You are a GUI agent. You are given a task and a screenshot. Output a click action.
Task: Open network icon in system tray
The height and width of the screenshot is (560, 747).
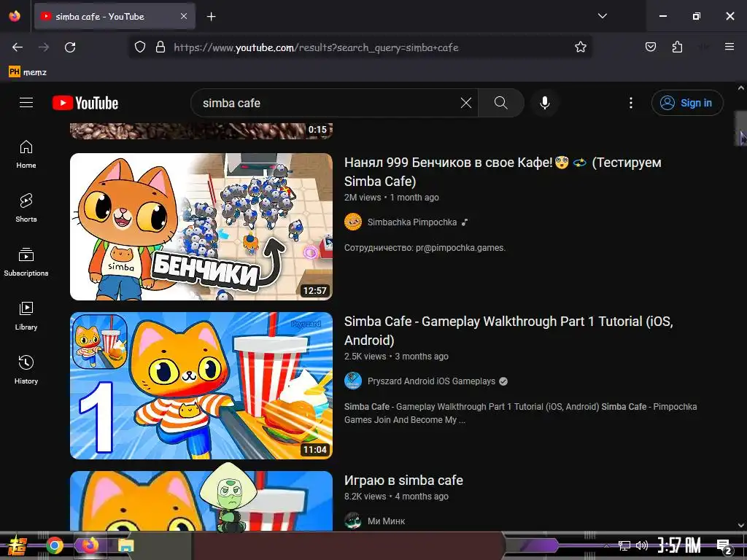click(624, 545)
